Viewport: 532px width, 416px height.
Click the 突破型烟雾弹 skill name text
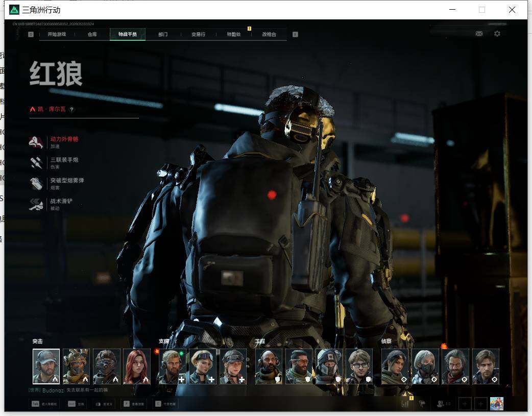click(x=67, y=181)
